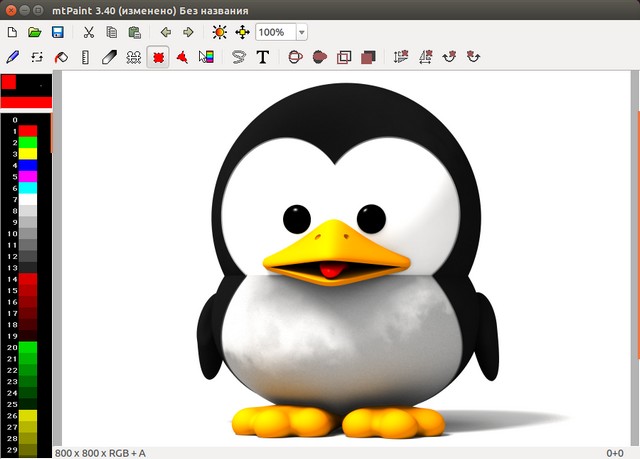Pick green swatch at palette index 2

tap(28, 142)
